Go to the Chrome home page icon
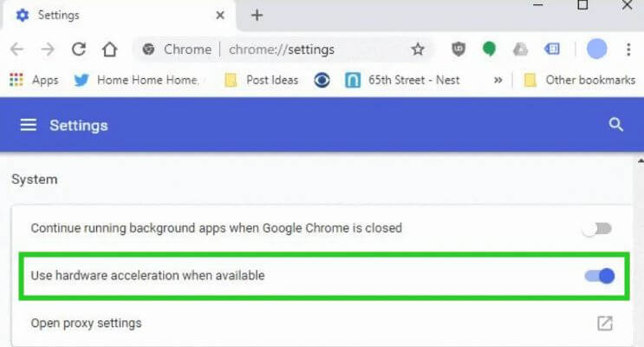This screenshot has height=347, width=644. (109, 49)
